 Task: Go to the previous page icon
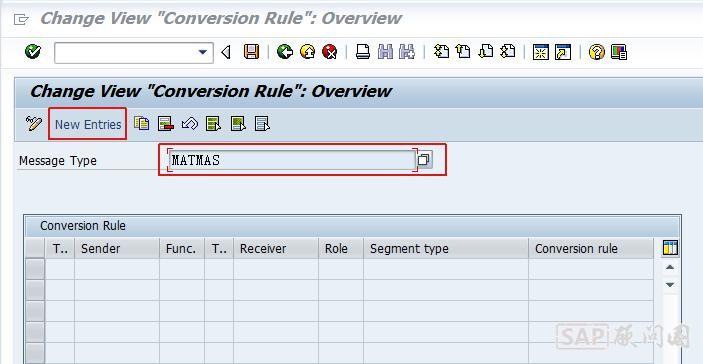click(x=463, y=52)
